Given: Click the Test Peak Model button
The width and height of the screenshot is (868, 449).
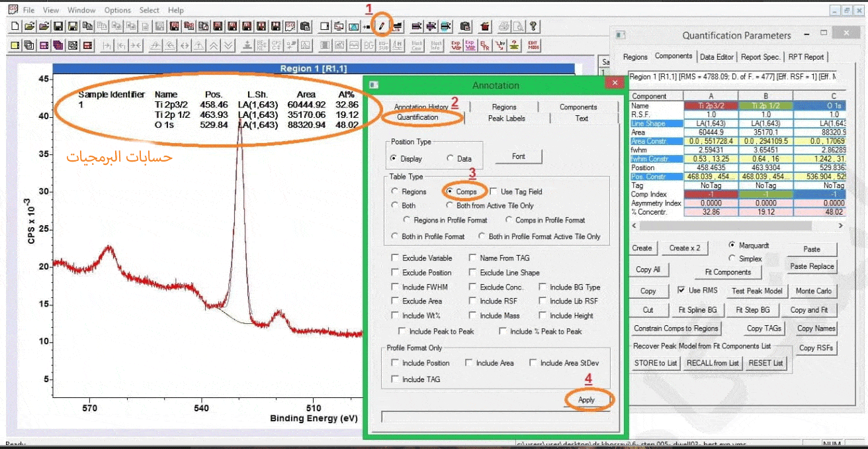Looking at the screenshot, I should pos(757,291).
